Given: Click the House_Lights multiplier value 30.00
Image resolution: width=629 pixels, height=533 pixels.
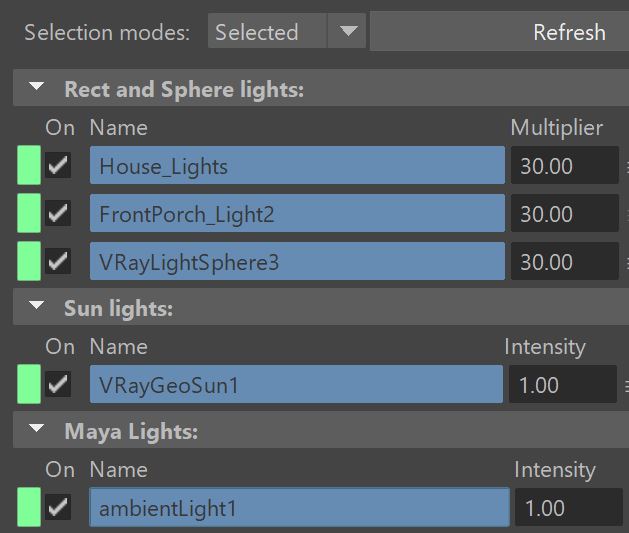Looking at the screenshot, I should (564, 165).
